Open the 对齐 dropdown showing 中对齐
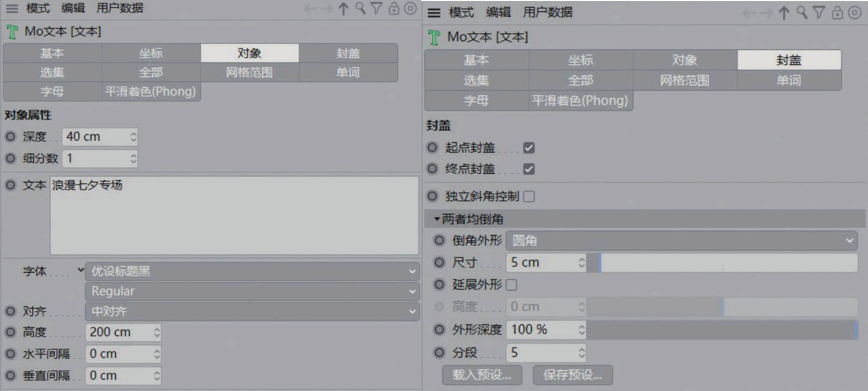 252,312
